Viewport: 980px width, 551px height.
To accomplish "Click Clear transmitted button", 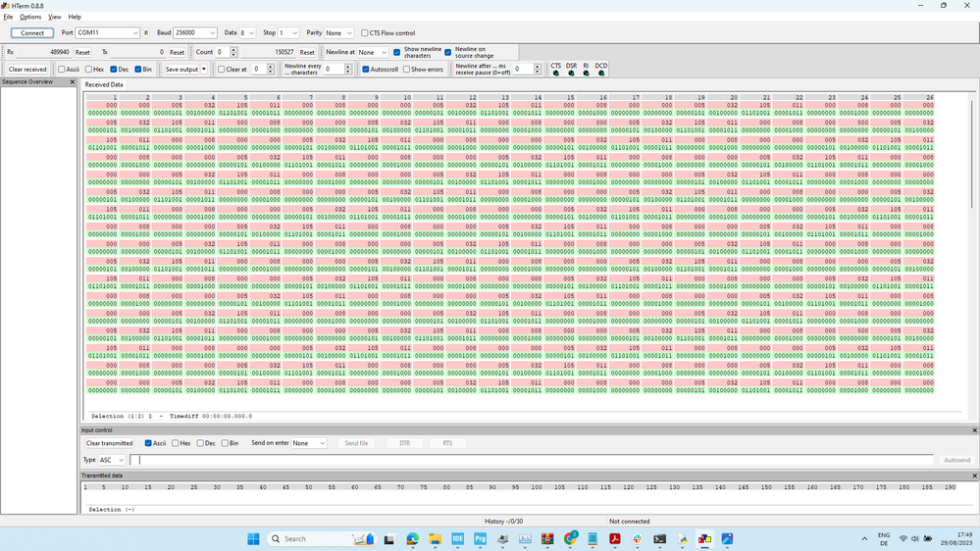I will coord(109,443).
